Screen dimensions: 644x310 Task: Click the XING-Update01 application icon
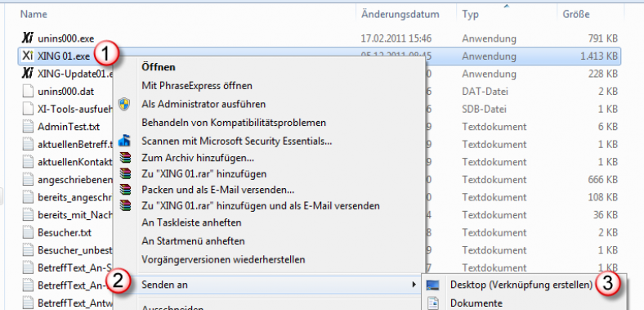27,74
